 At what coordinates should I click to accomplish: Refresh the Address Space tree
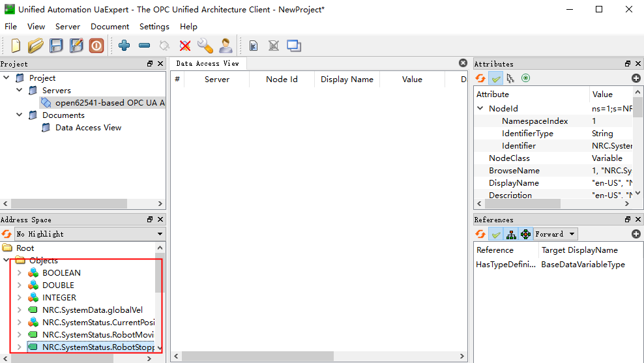click(x=7, y=234)
